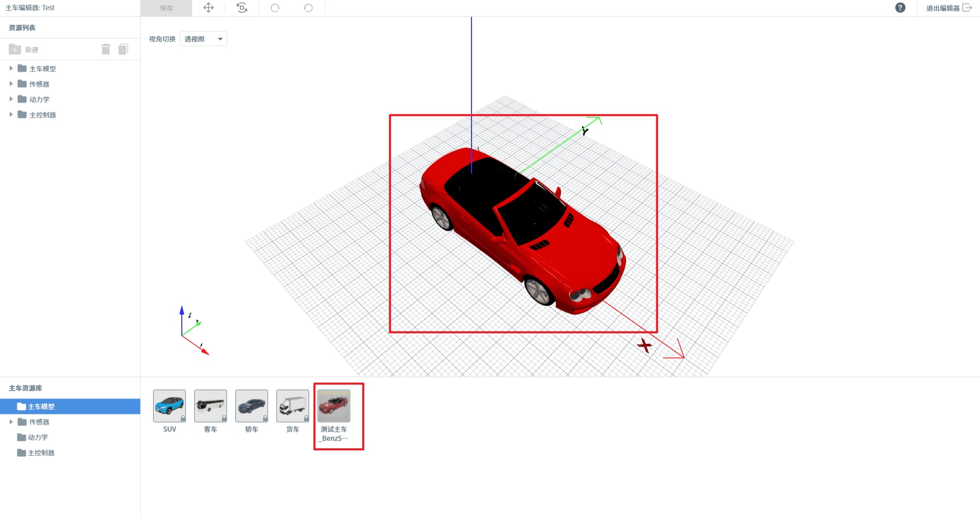Click the reset camera view icon

242,8
